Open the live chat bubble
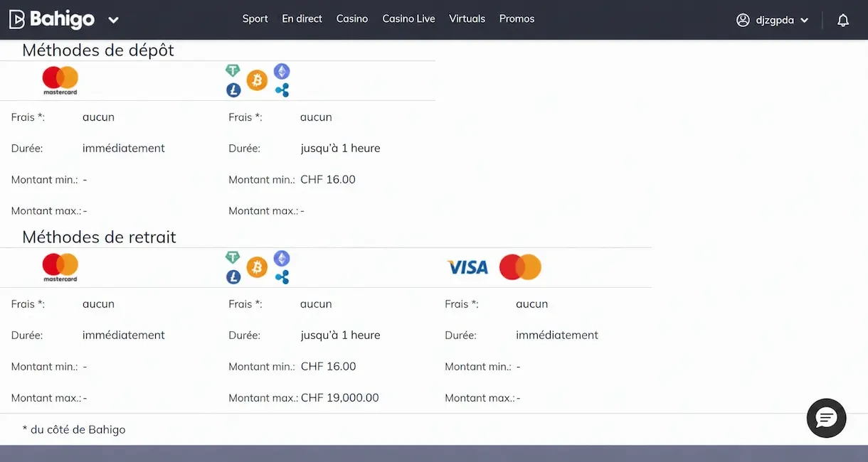The image size is (868, 462). pyautogui.click(x=826, y=418)
